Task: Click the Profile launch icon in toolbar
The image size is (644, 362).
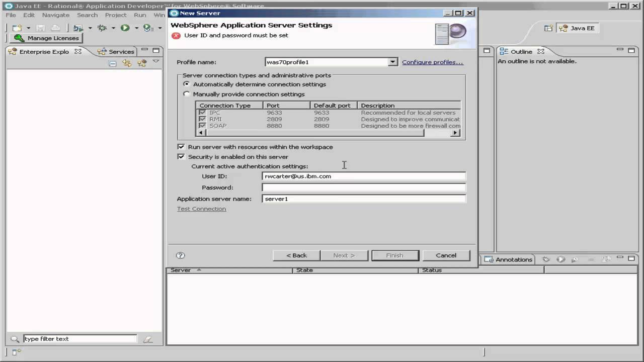Action: tap(78, 28)
